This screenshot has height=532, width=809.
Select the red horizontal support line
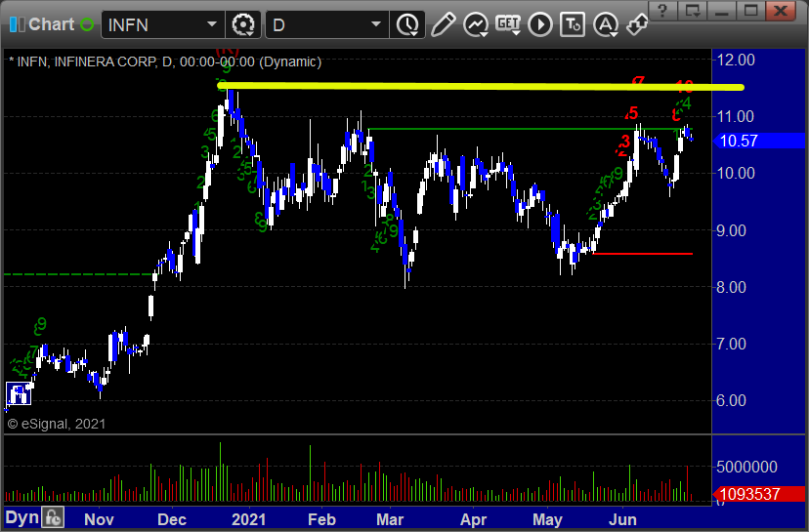coord(642,254)
